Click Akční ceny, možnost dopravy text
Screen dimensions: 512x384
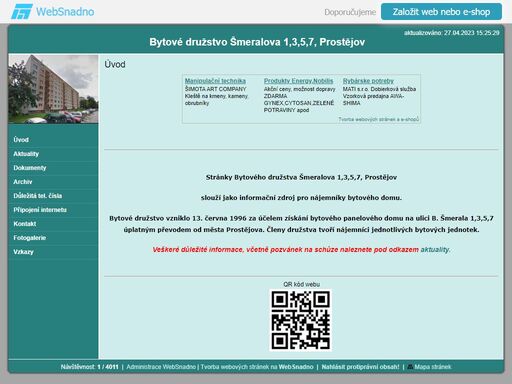pos(300,89)
